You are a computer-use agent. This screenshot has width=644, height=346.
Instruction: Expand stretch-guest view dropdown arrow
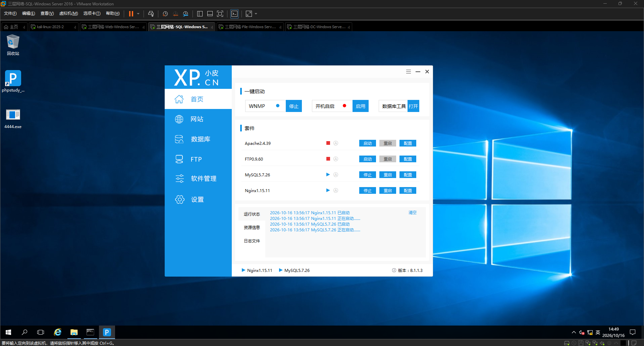coord(256,14)
